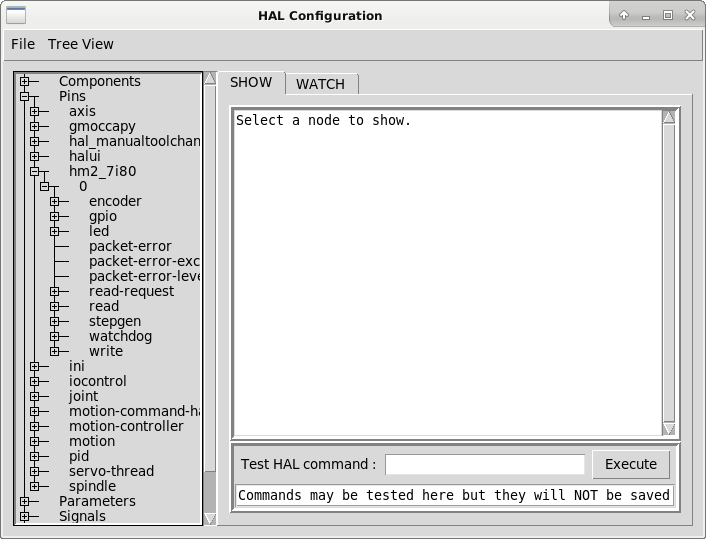This screenshot has width=706, height=539.
Task: Switch to the SHOW tab
Action: (251, 82)
